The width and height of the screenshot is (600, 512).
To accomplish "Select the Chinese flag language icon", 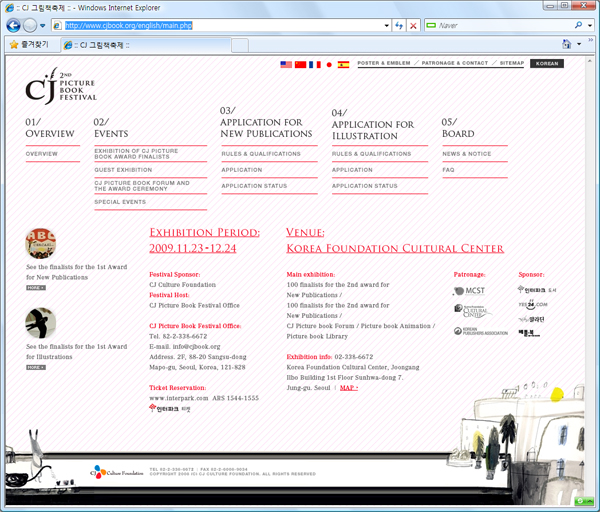I will tap(300, 64).
